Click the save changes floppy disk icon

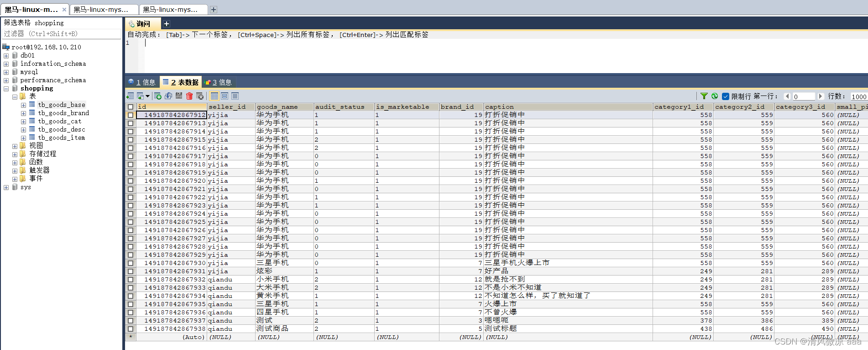click(179, 96)
